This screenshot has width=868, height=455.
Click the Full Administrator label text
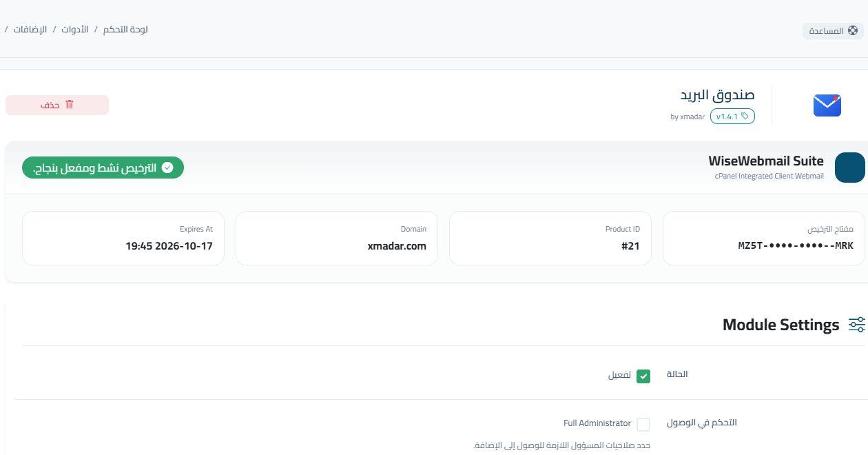click(597, 423)
